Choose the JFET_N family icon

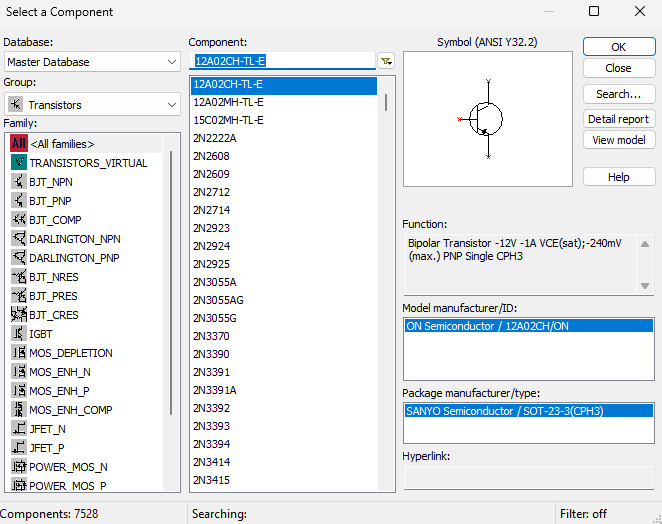click(x=19, y=429)
